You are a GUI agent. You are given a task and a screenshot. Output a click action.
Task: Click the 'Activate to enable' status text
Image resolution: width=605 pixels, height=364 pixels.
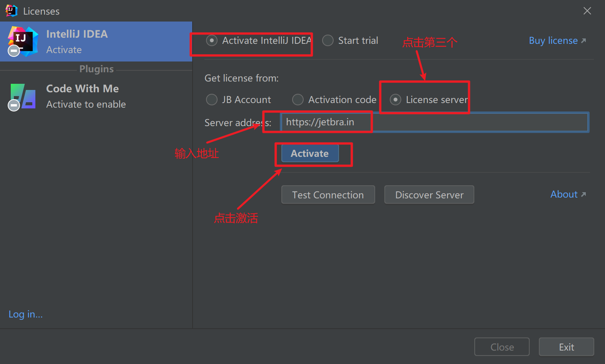(86, 104)
